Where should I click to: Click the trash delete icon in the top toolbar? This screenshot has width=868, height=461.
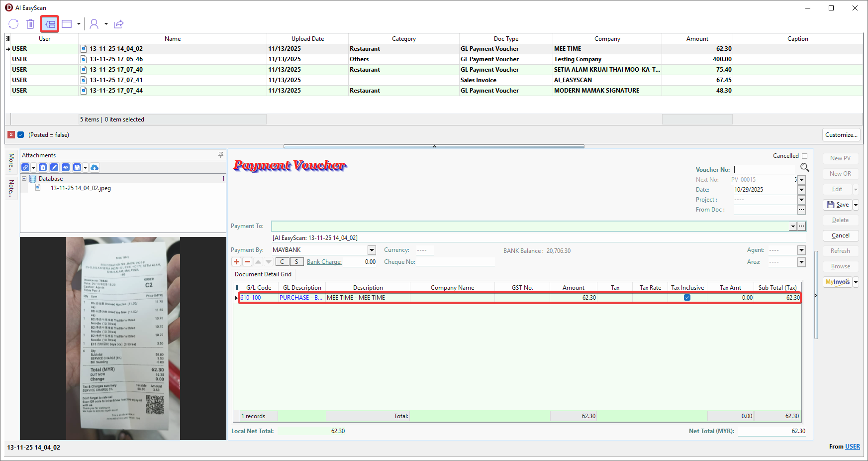30,24
